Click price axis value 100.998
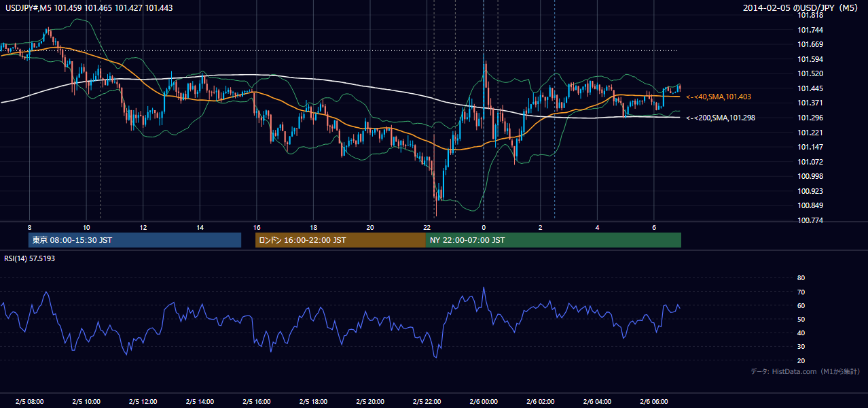 pyautogui.click(x=810, y=176)
